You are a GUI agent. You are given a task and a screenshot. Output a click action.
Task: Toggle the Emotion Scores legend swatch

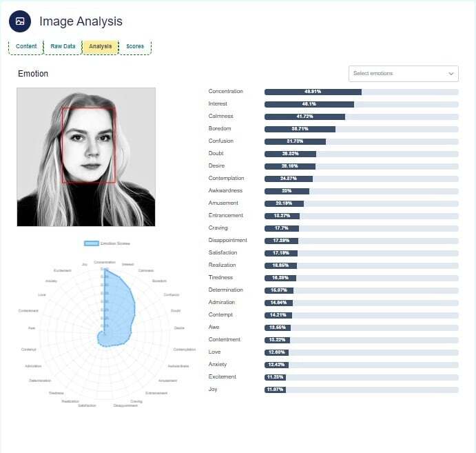(91, 243)
